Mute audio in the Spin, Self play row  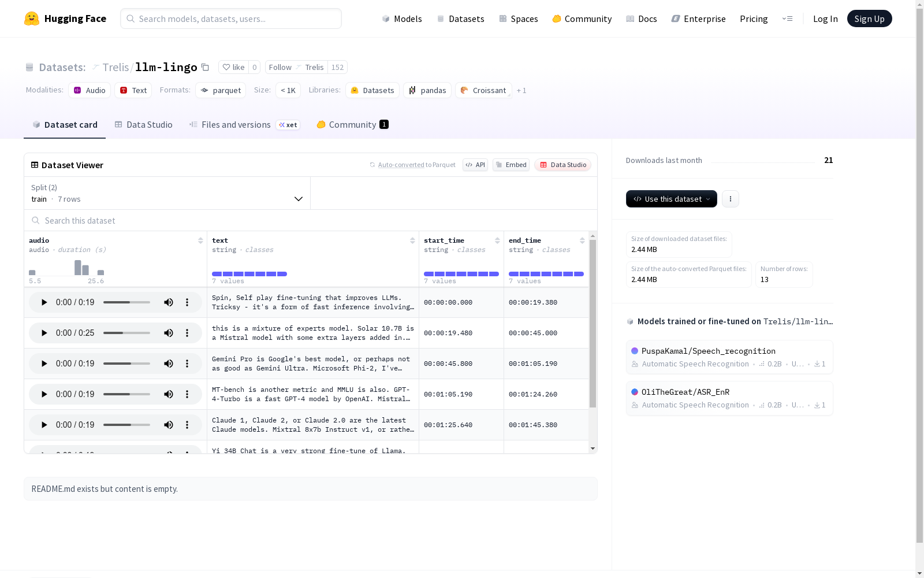point(169,302)
